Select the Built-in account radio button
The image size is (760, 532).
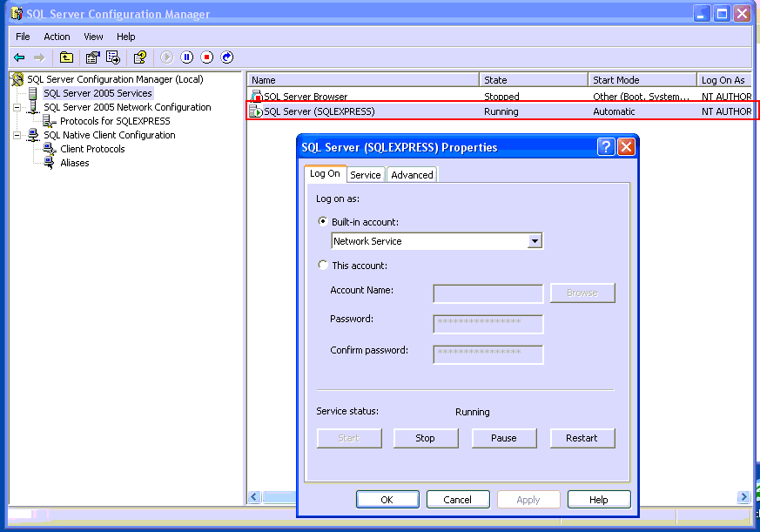pyautogui.click(x=324, y=222)
